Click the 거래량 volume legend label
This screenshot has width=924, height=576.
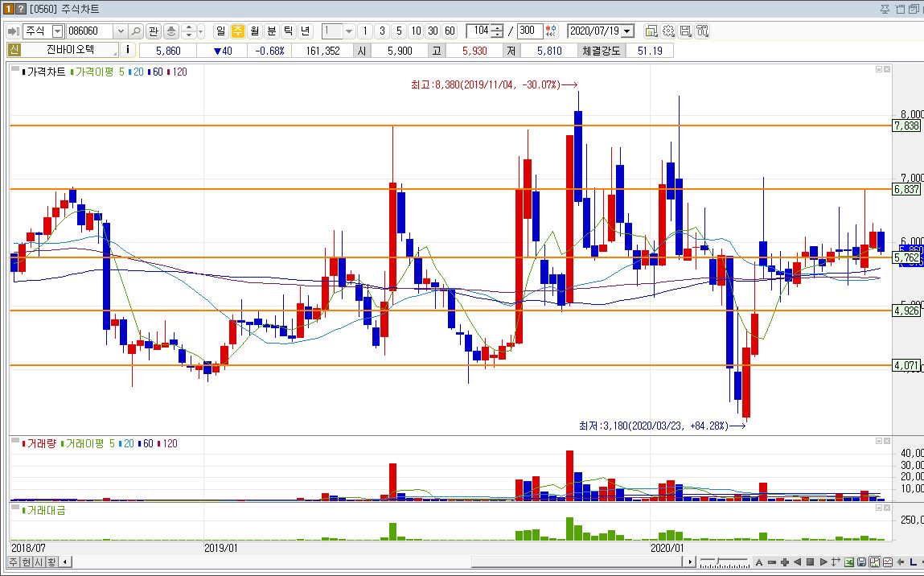coord(41,443)
